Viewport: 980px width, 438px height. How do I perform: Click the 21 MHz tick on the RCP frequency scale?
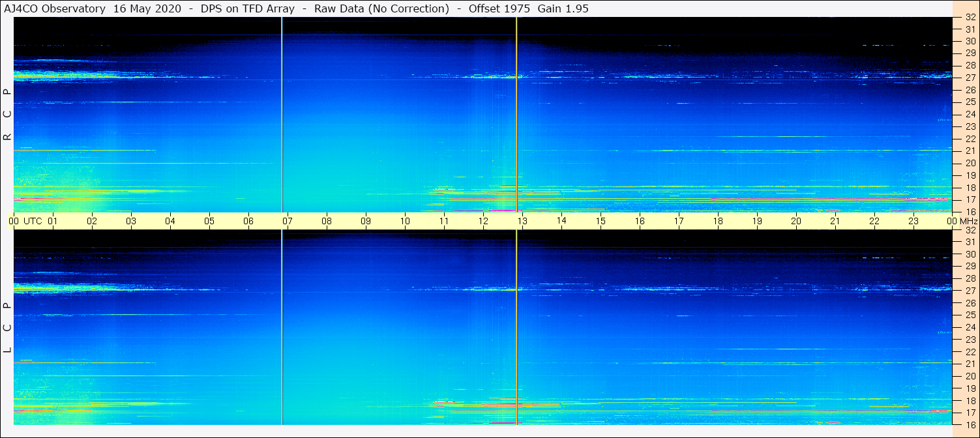pyautogui.click(x=970, y=151)
